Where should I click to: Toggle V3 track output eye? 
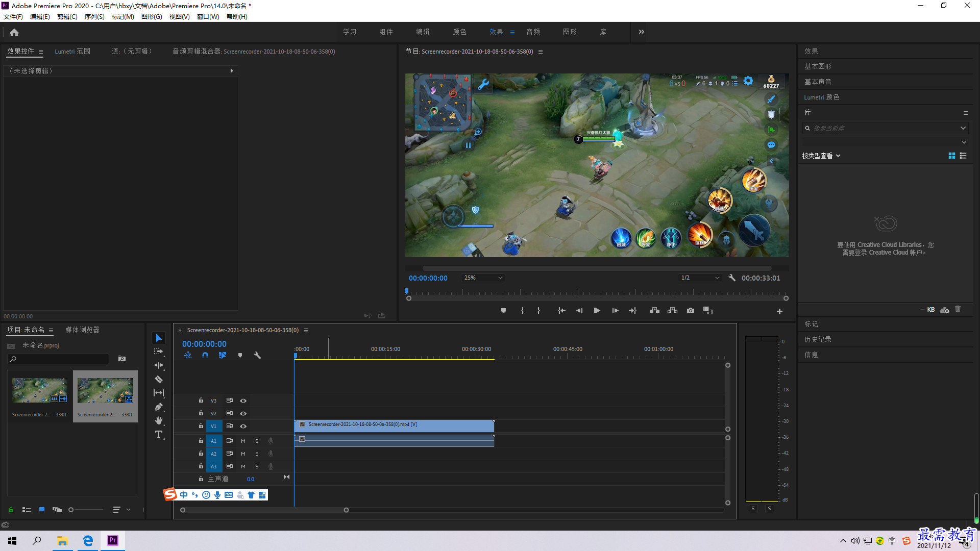tap(243, 401)
